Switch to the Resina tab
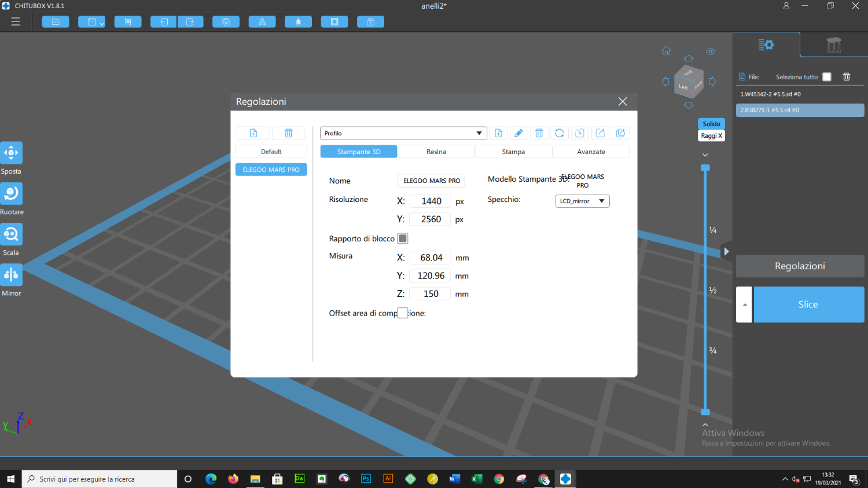Image resolution: width=868 pixels, height=488 pixels. tap(436, 152)
